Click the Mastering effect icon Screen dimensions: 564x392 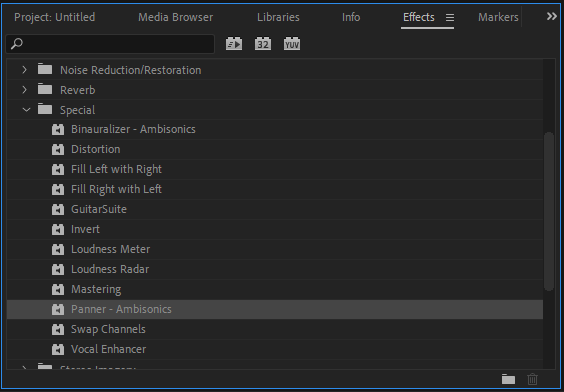click(58, 289)
